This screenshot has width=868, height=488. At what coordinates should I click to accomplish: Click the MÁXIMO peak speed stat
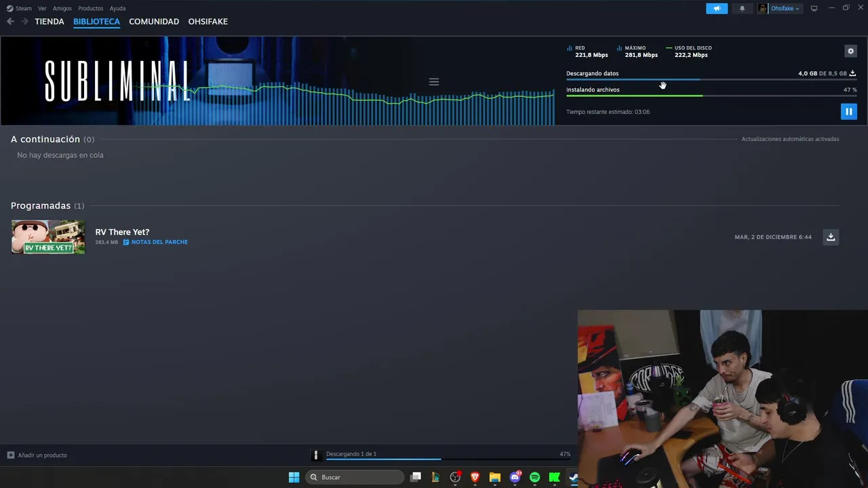coord(637,52)
